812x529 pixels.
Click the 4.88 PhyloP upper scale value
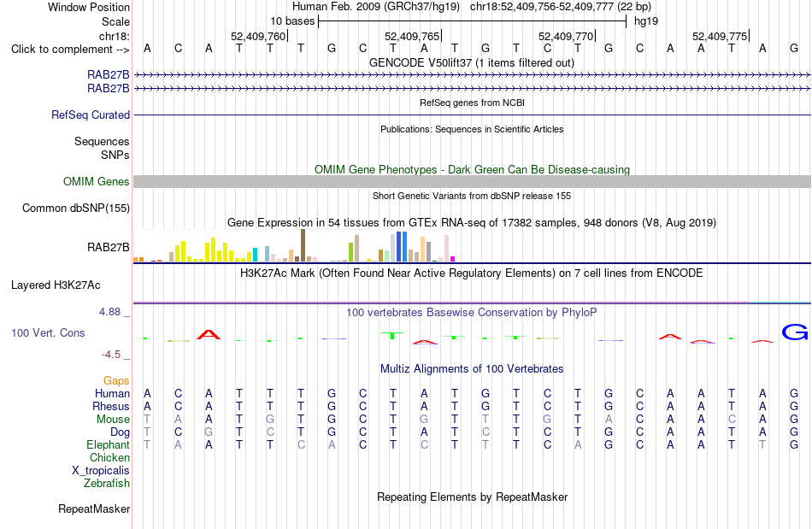(109, 312)
